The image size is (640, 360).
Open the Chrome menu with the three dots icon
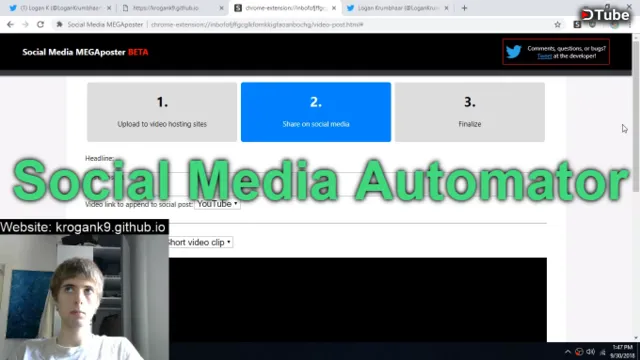click(x=630, y=24)
